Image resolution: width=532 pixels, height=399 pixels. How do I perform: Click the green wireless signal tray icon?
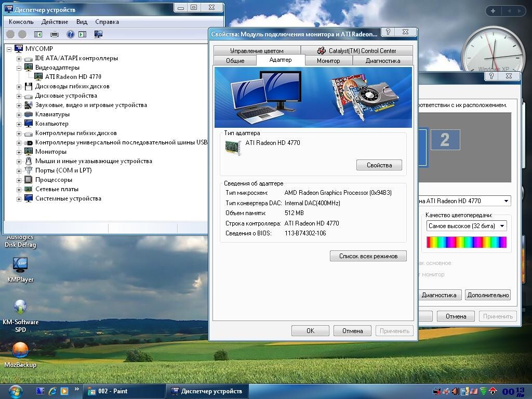coord(483,391)
